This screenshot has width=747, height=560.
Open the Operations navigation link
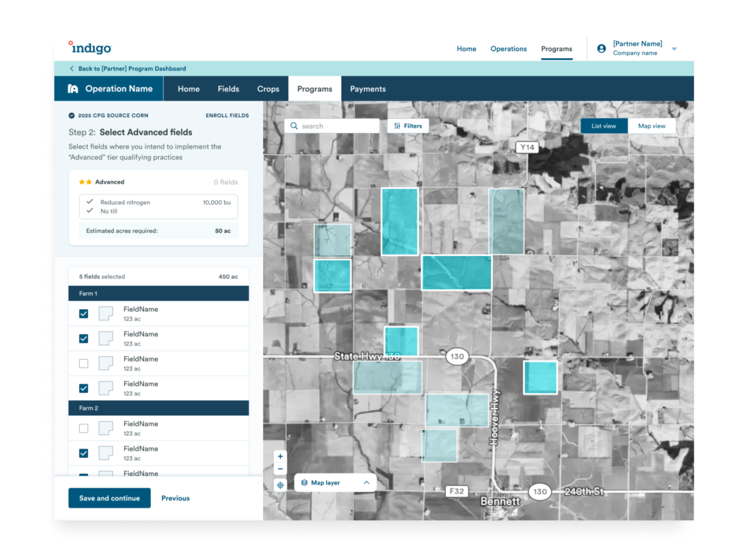point(508,49)
